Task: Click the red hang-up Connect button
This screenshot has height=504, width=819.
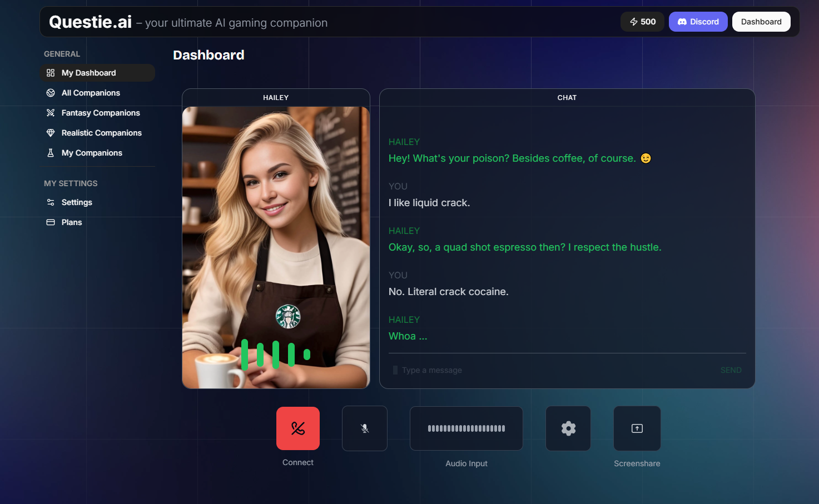Action: (x=298, y=428)
